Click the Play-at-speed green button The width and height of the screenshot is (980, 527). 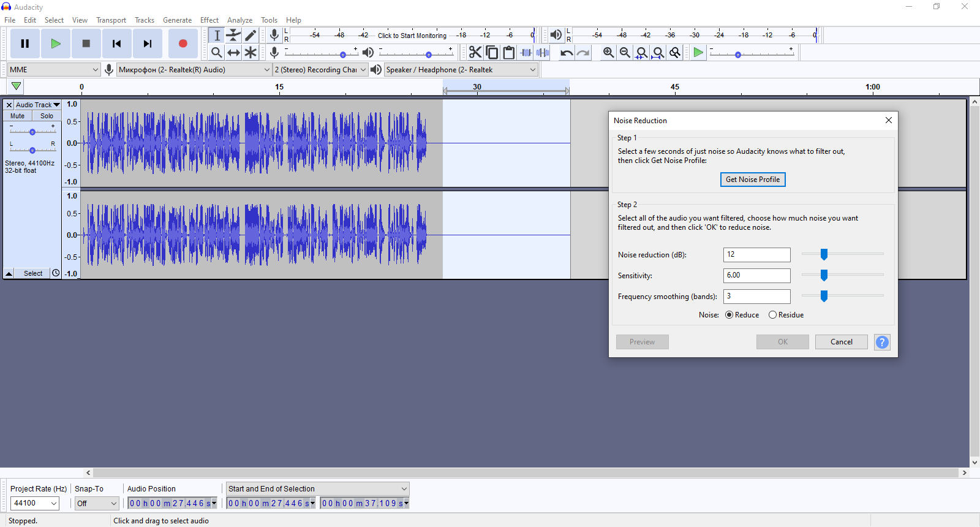coord(698,53)
